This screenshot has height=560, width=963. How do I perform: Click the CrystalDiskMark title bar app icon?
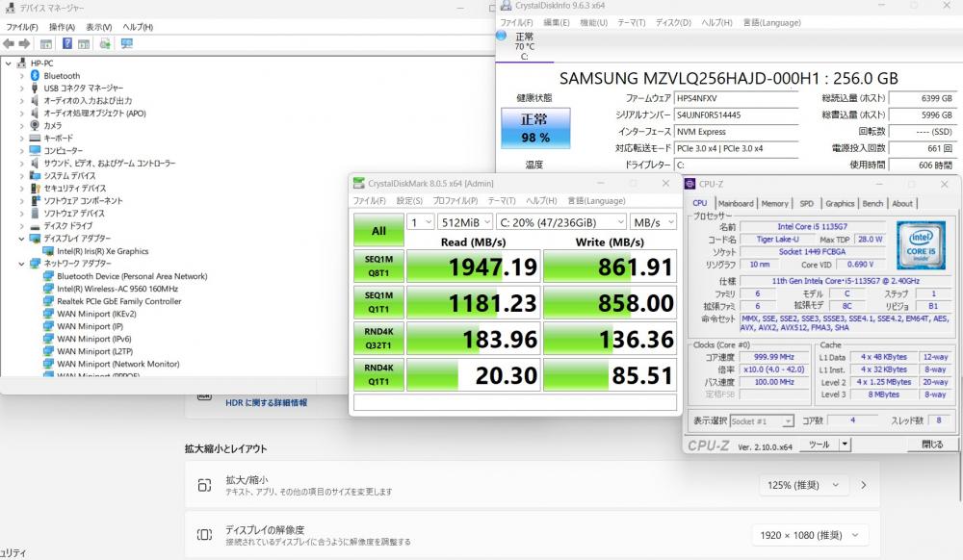pos(358,183)
